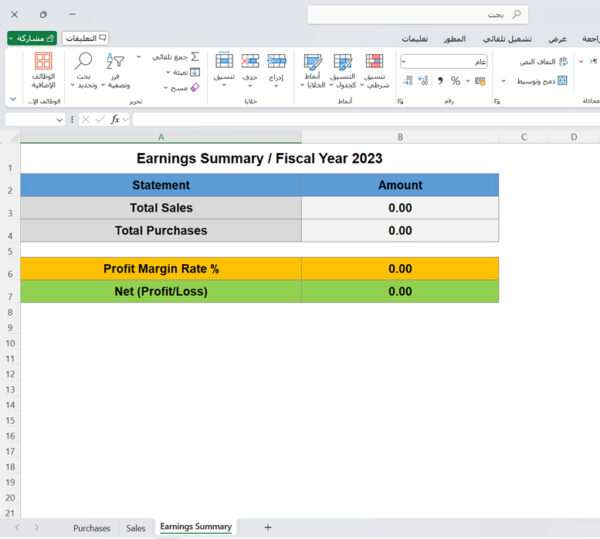Open the Comments button

point(86,37)
